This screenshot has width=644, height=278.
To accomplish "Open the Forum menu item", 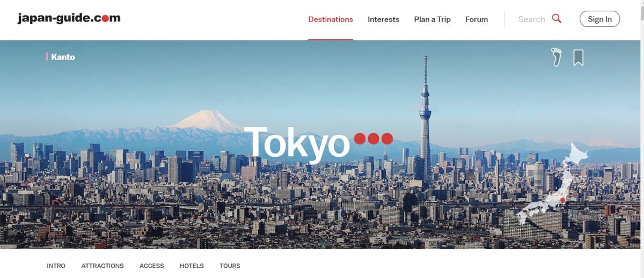I will (x=477, y=19).
